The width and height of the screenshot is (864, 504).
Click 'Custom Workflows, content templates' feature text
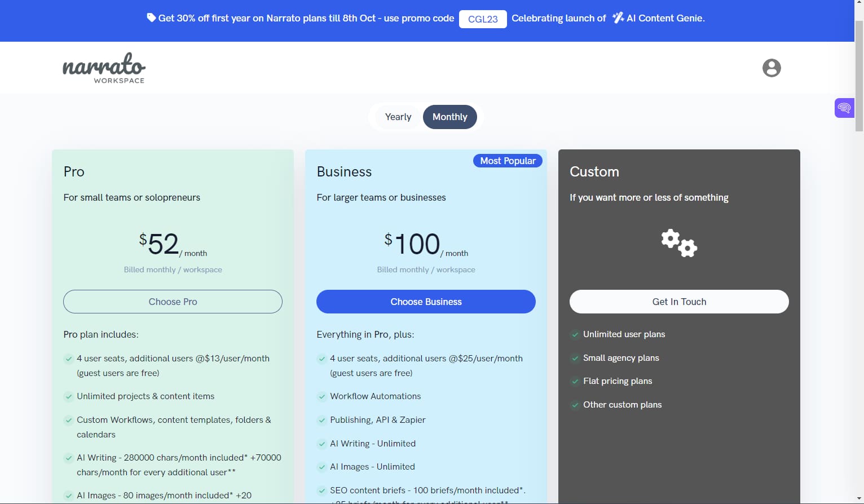coord(174,427)
